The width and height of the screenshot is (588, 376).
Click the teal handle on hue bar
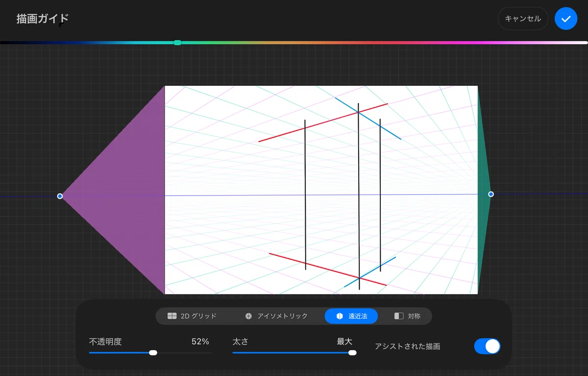[177, 43]
